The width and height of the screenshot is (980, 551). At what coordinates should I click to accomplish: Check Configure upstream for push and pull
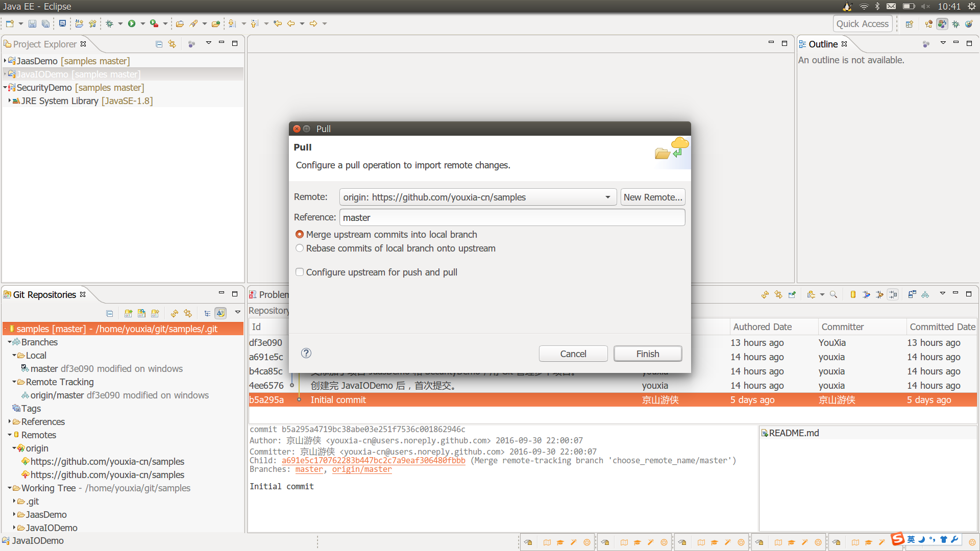coord(300,272)
